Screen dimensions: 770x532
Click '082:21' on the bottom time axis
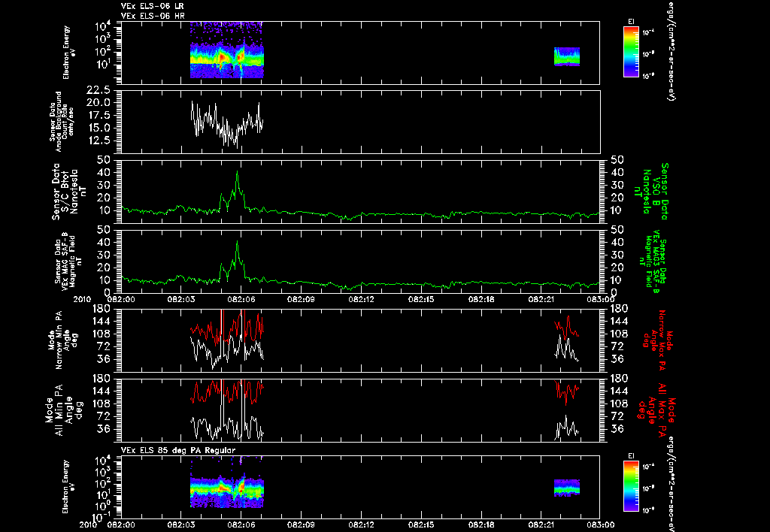[541, 524]
